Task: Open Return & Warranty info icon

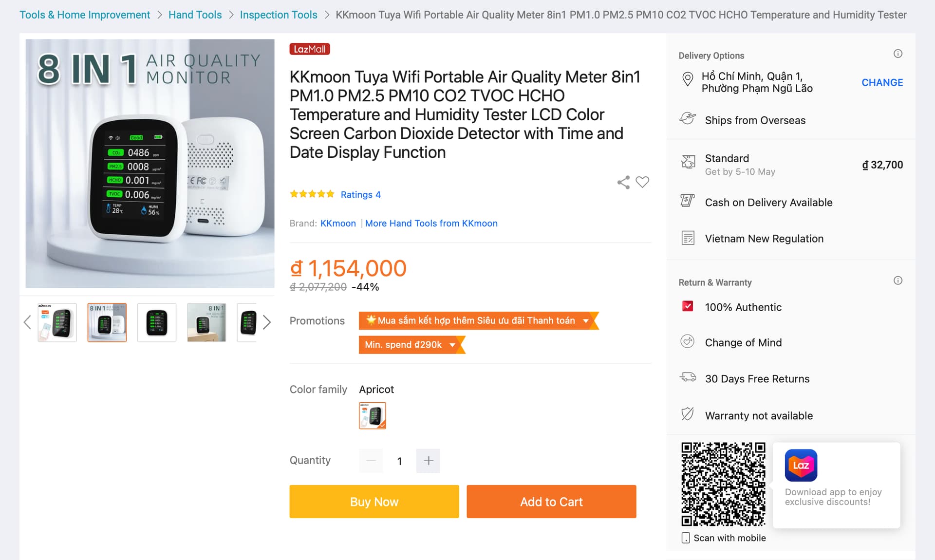Action: tap(898, 280)
